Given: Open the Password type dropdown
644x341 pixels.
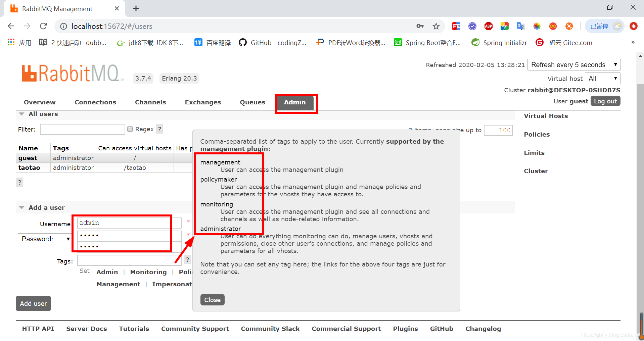Looking at the screenshot, I should [44, 239].
